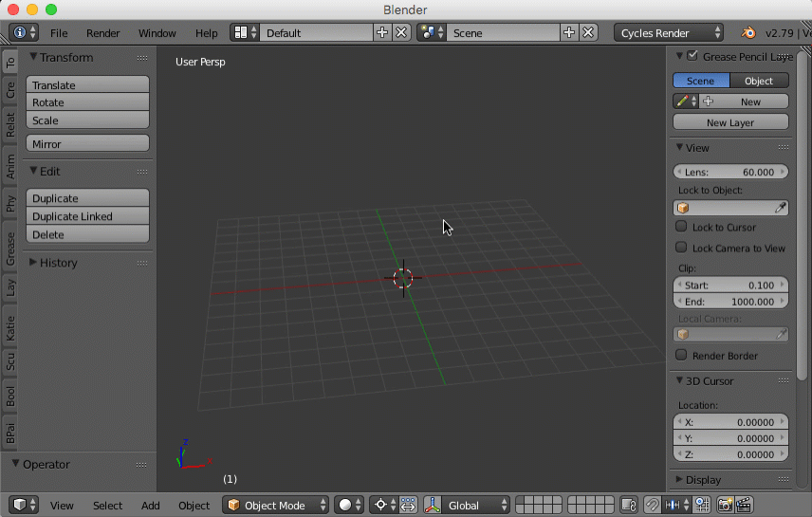Collapse the 3D Cursor panel

pyautogui.click(x=679, y=380)
